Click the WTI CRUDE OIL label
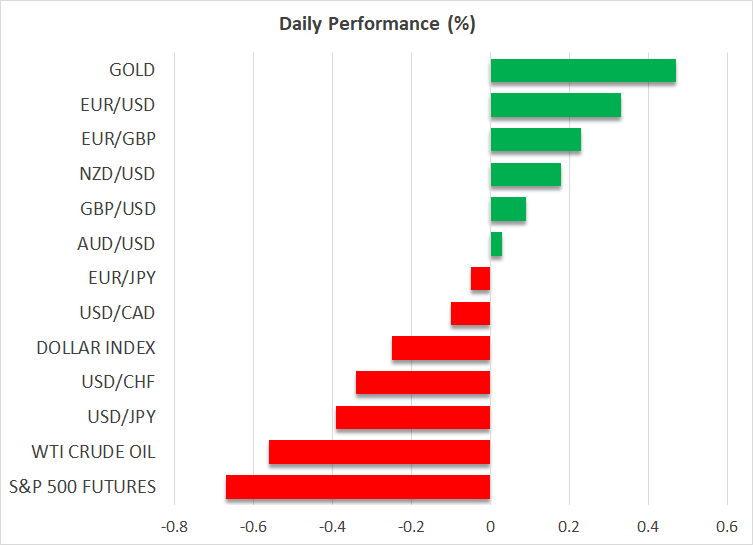 [x=101, y=452]
